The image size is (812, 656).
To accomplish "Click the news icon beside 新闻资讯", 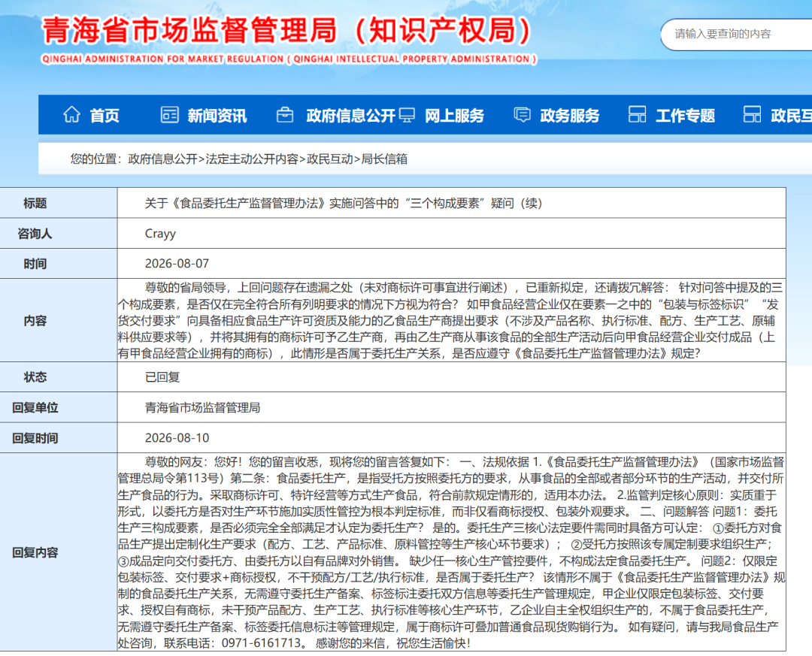I will click(169, 114).
